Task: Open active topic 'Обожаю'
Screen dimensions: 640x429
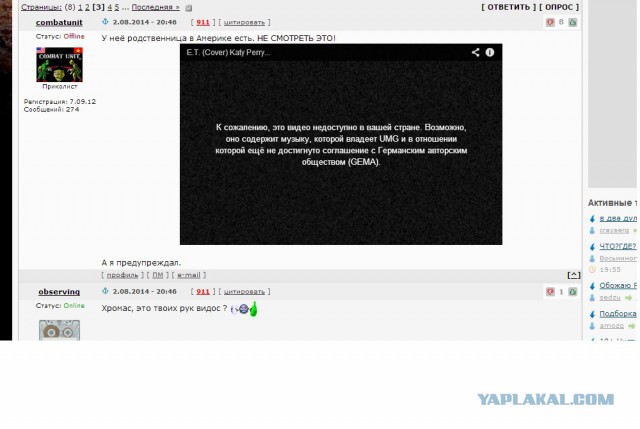Action: coord(618,286)
